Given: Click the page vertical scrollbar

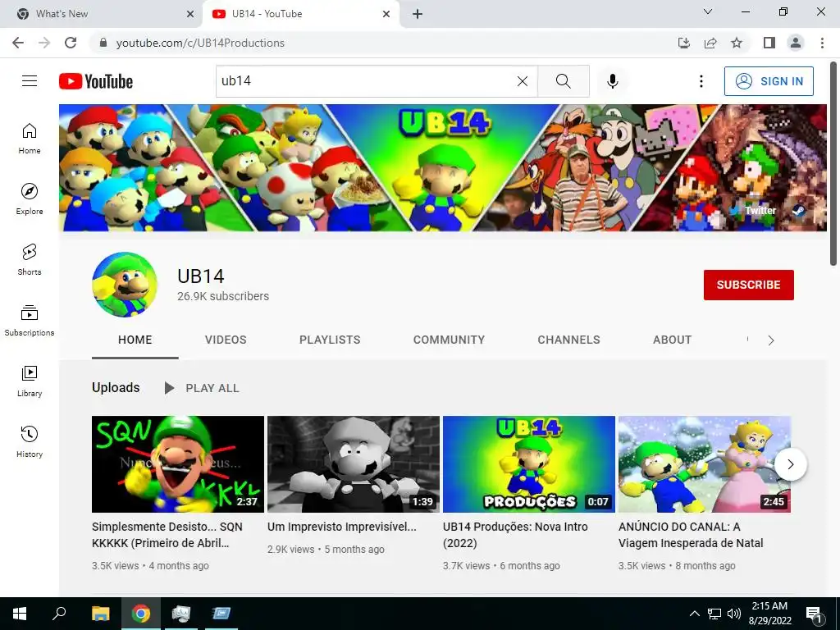Looking at the screenshot, I should [x=833, y=163].
